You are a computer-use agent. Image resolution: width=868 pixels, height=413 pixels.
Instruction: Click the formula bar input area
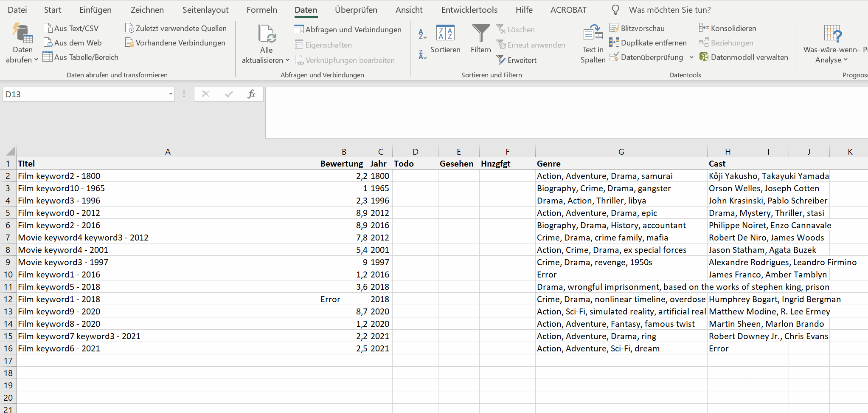[x=567, y=113]
